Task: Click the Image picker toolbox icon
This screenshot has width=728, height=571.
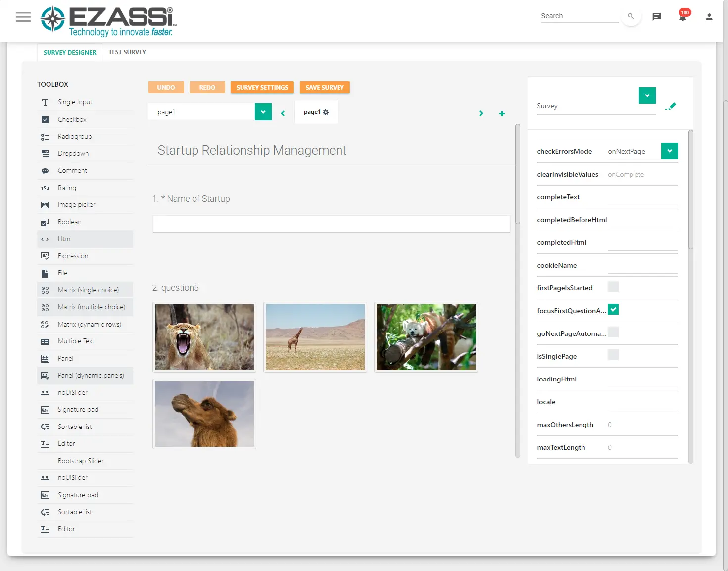Action: click(45, 205)
